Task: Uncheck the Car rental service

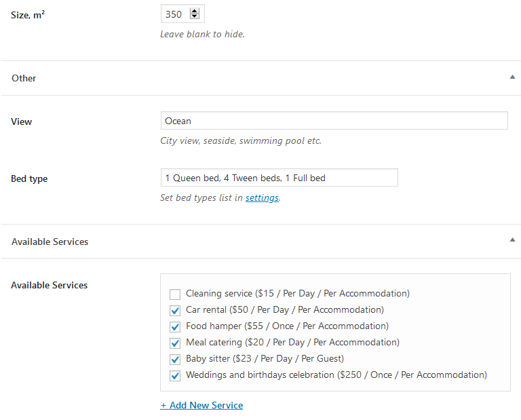Action: (x=175, y=311)
